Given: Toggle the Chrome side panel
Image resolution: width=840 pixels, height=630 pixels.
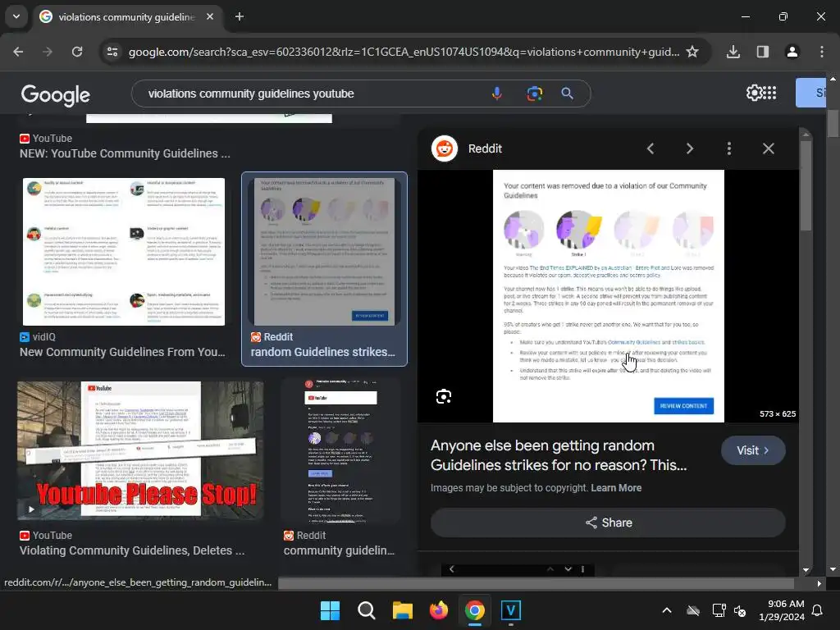Looking at the screenshot, I should click(x=763, y=52).
